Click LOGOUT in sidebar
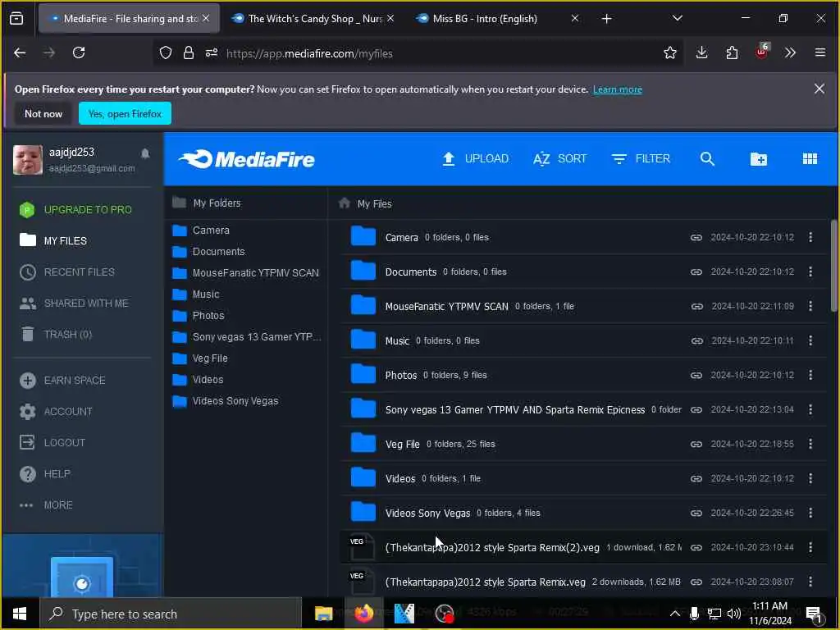Image resolution: width=840 pixels, height=630 pixels. 52,442
